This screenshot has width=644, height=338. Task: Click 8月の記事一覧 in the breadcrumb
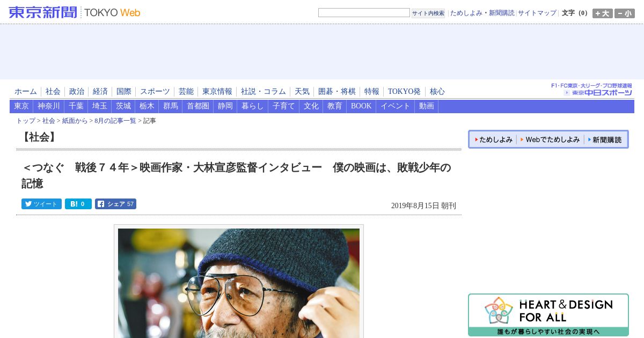[x=115, y=121]
